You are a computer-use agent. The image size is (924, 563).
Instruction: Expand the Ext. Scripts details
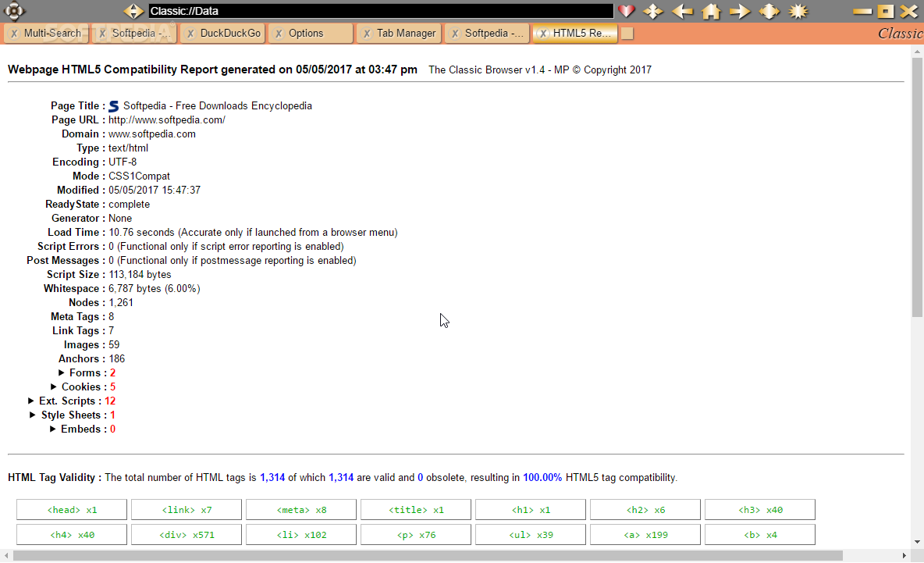[x=30, y=401]
